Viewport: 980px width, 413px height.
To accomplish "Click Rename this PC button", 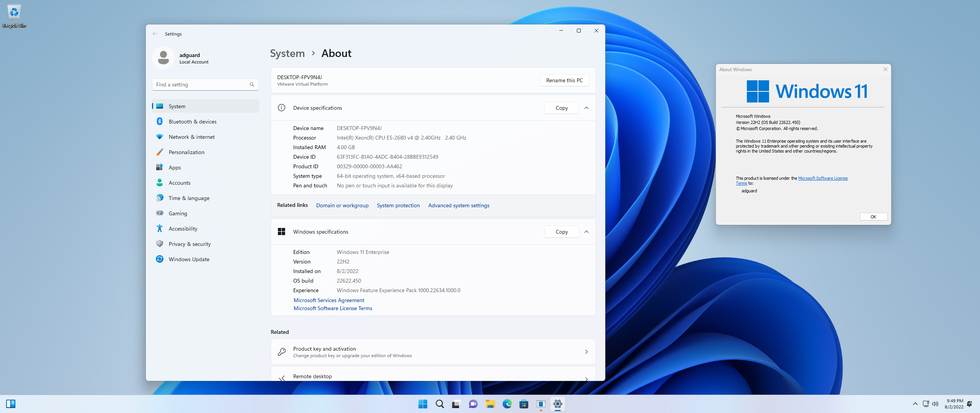I will click(564, 80).
